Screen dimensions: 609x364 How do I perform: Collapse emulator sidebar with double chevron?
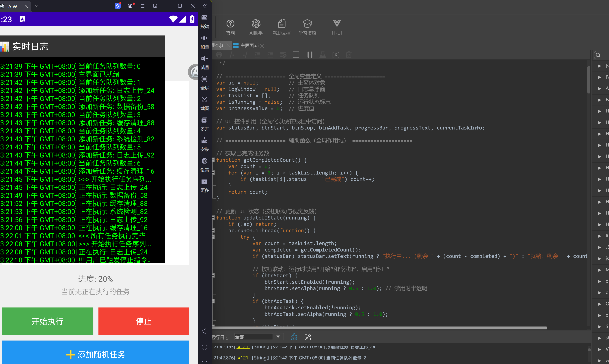click(204, 6)
